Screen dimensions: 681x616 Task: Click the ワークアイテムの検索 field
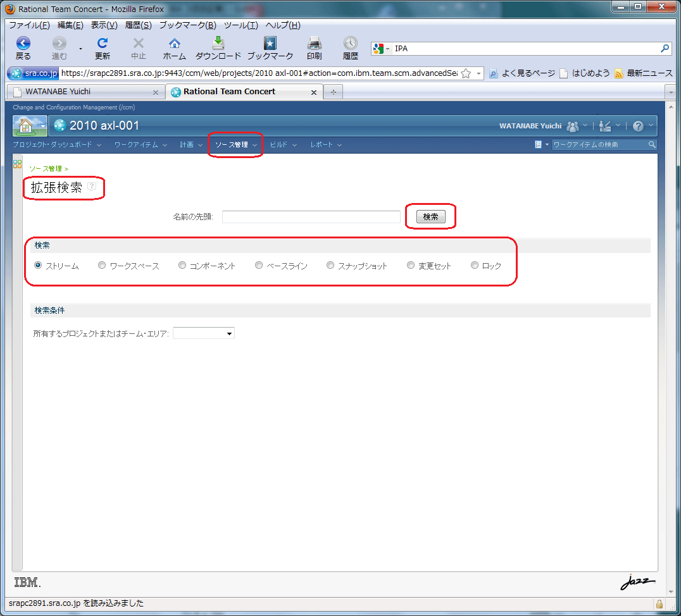coord(599,145)
